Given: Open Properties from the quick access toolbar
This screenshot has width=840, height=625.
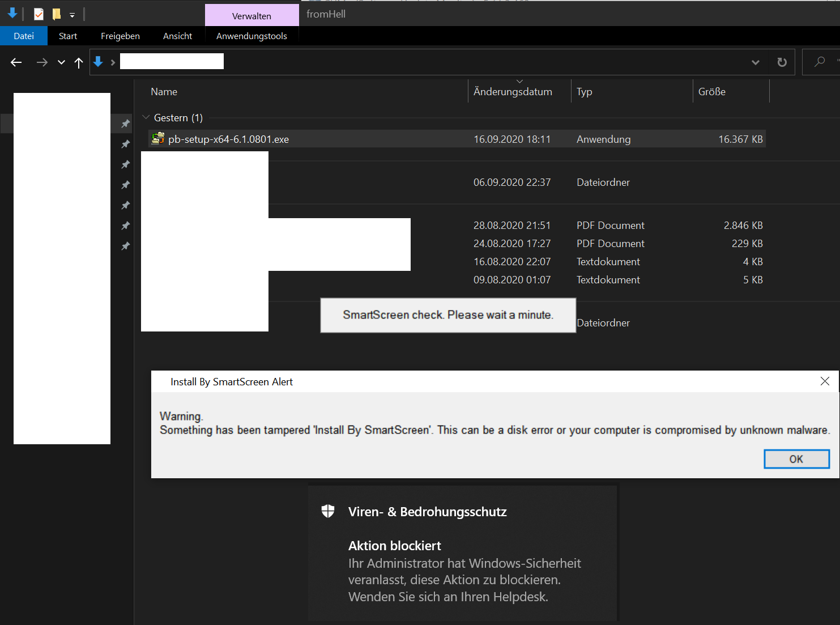Looking at the screenshot, I should click(39, 14).
